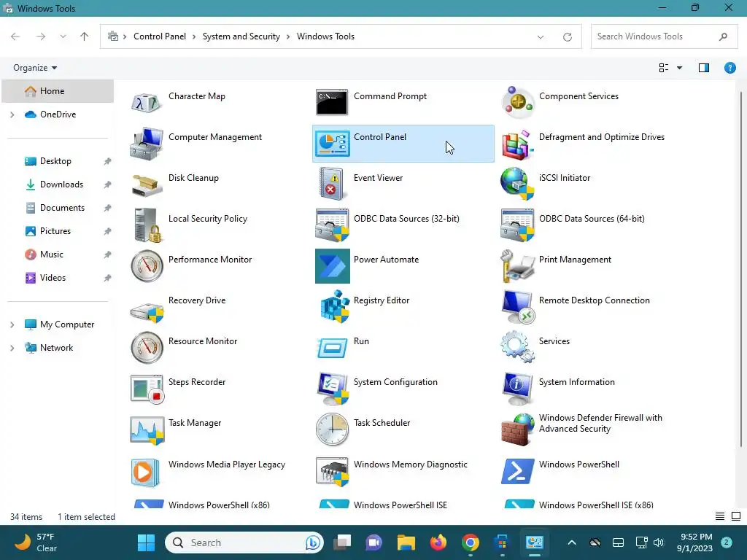This screenshot has width=747, height=560.
Task: Select the Component Services icon
Action: [x=518, y=102]
